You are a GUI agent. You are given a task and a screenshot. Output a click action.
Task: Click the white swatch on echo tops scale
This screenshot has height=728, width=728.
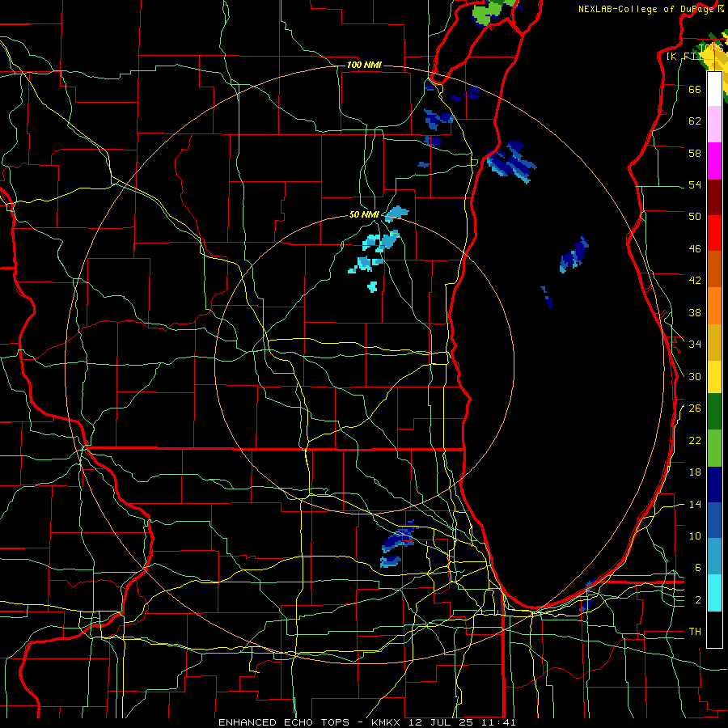pyautogui.click(x=714, y=89)
